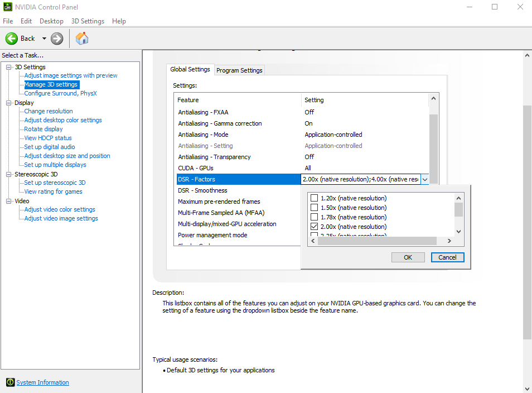
Task: Open System Information link
Action: tap(42, 382)
